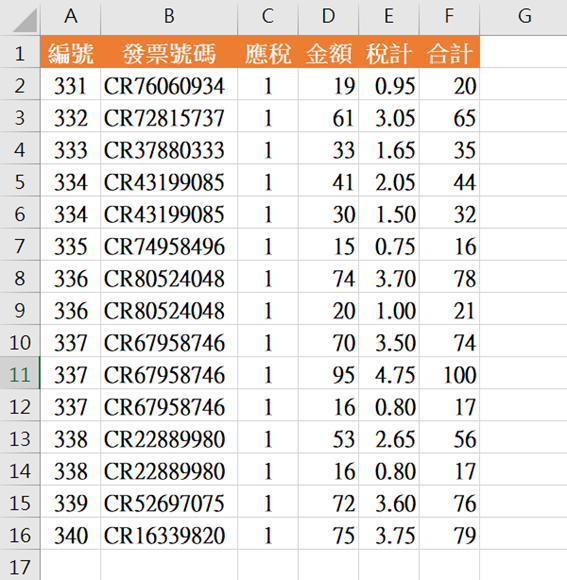Viewport: 567px width, 580px height.
Task: Select row 11 header
Action: (x=20, y=373)
